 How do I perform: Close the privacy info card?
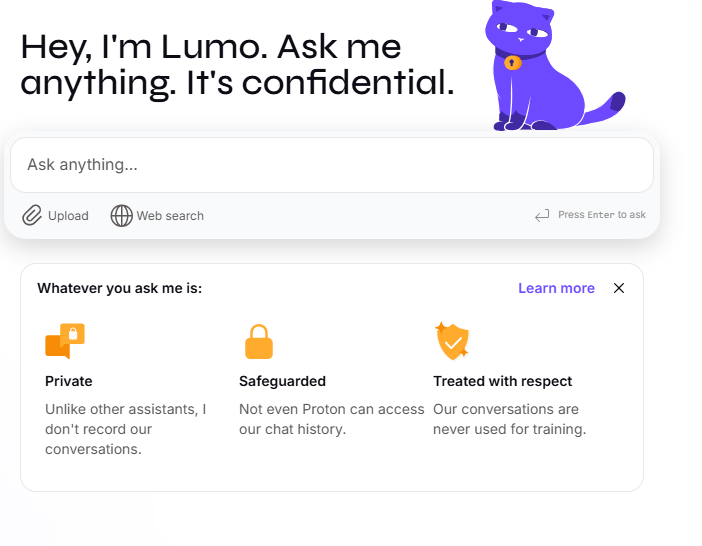(619, 288)
